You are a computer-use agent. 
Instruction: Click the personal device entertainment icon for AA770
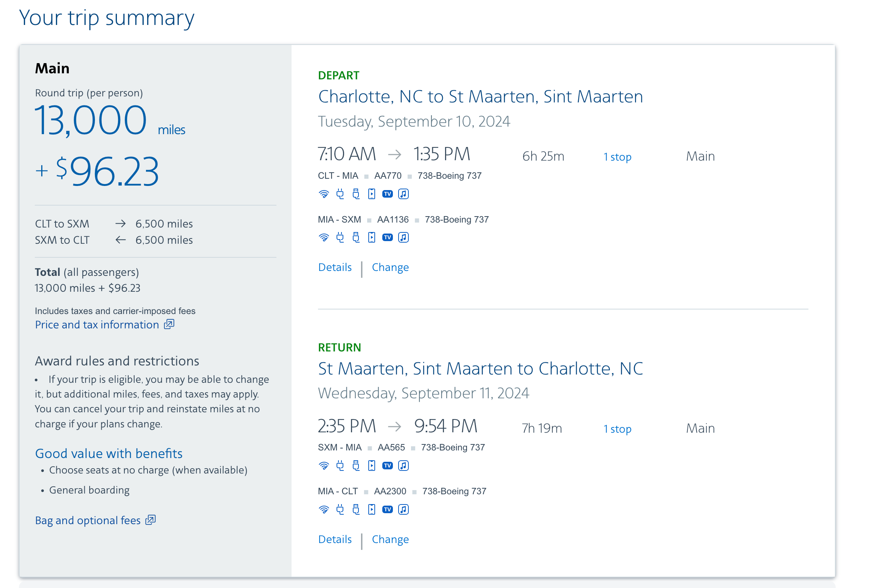click(372, 194)
